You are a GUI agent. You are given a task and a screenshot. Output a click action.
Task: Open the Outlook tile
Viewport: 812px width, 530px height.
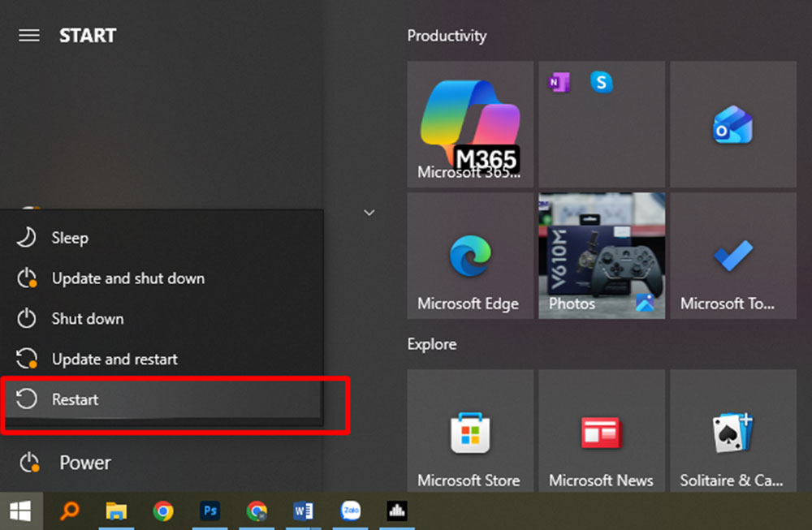732,124
